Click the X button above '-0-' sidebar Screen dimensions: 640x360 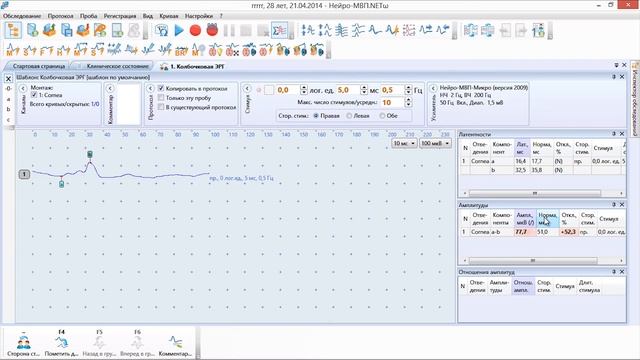coord(8,79)
